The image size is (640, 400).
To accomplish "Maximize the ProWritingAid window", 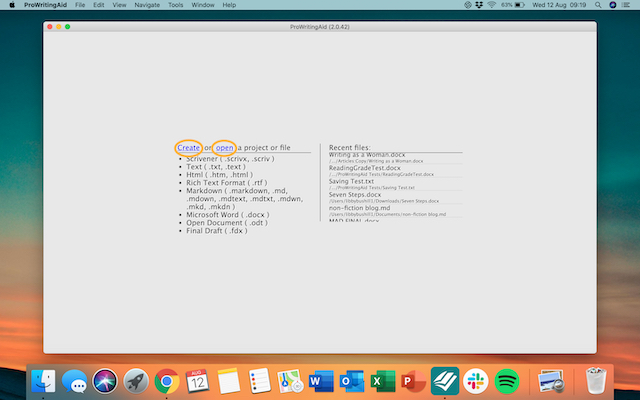I will click(x=68, y=27).
